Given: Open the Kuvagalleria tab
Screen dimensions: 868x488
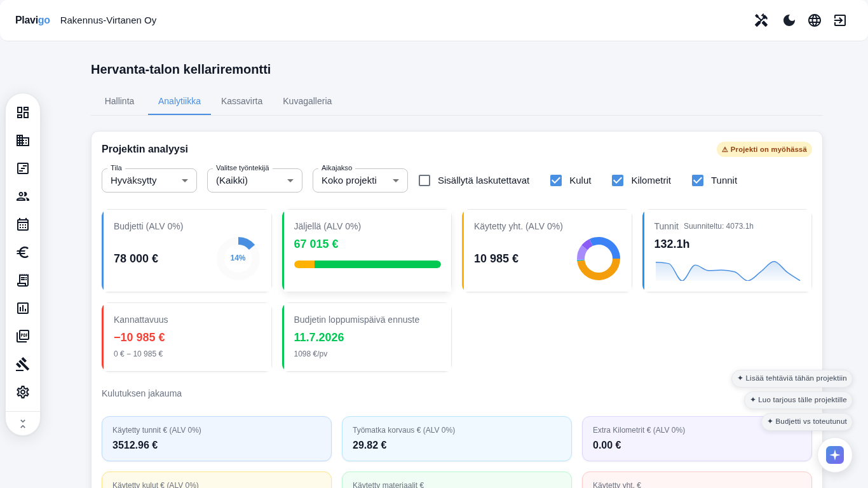Looking at the screenshot, I should (308, 101).
